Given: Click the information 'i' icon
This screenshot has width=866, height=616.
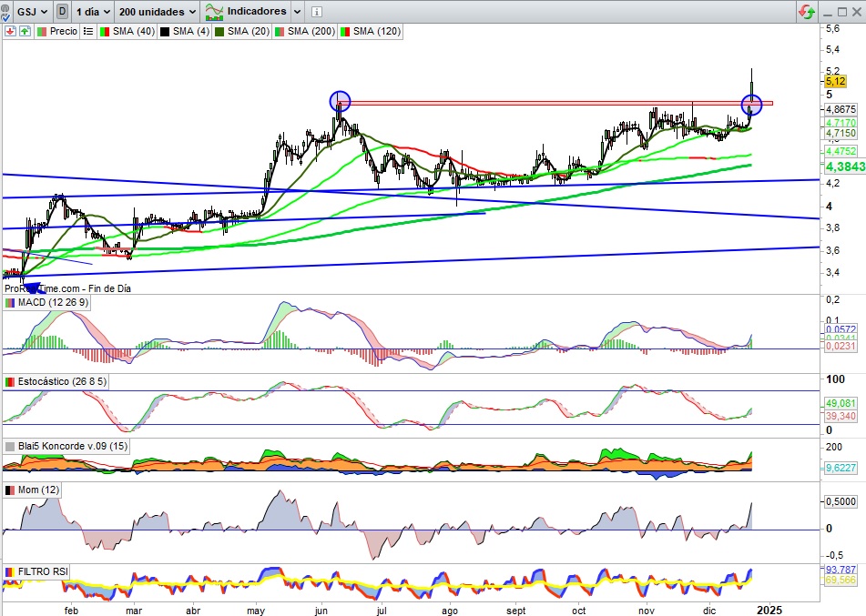Looking at the screenshot, I should pos(317,12).
